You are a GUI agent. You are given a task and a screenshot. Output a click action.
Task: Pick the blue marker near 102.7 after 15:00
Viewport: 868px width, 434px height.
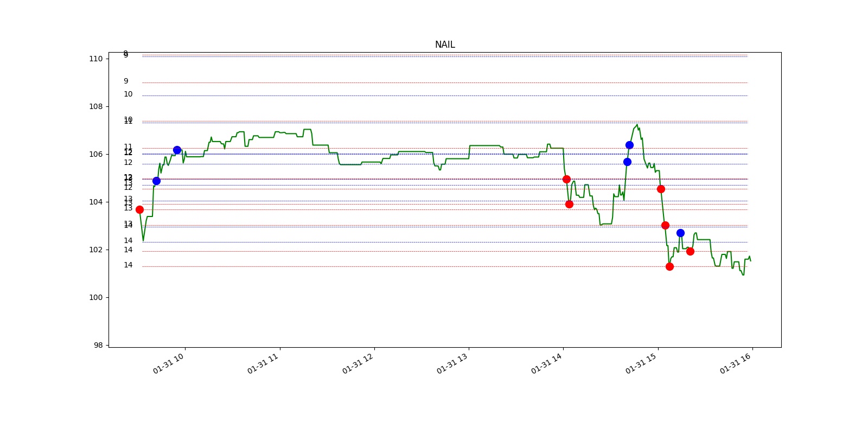(x=680, y=233)
